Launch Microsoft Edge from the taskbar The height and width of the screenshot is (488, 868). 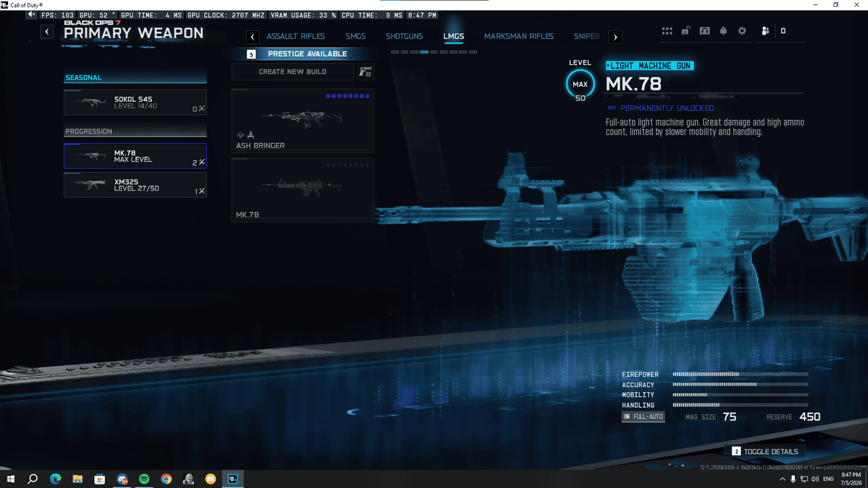pos(56,479)
